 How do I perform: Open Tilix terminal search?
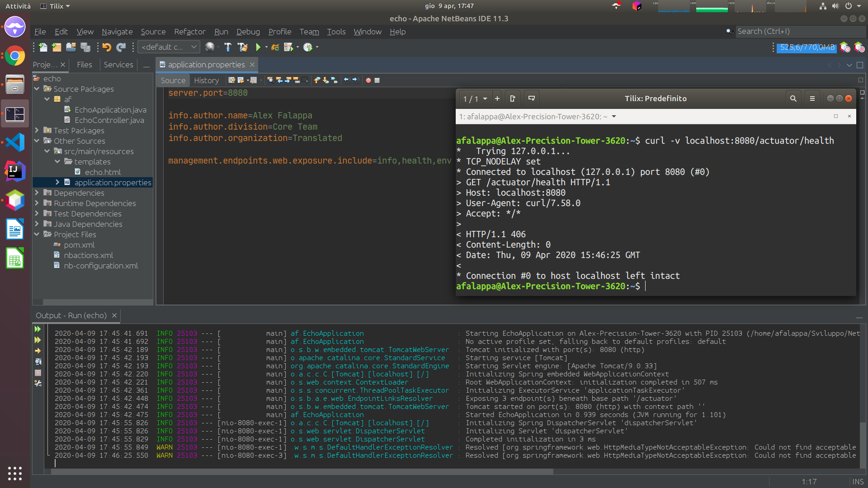[793, 99]
